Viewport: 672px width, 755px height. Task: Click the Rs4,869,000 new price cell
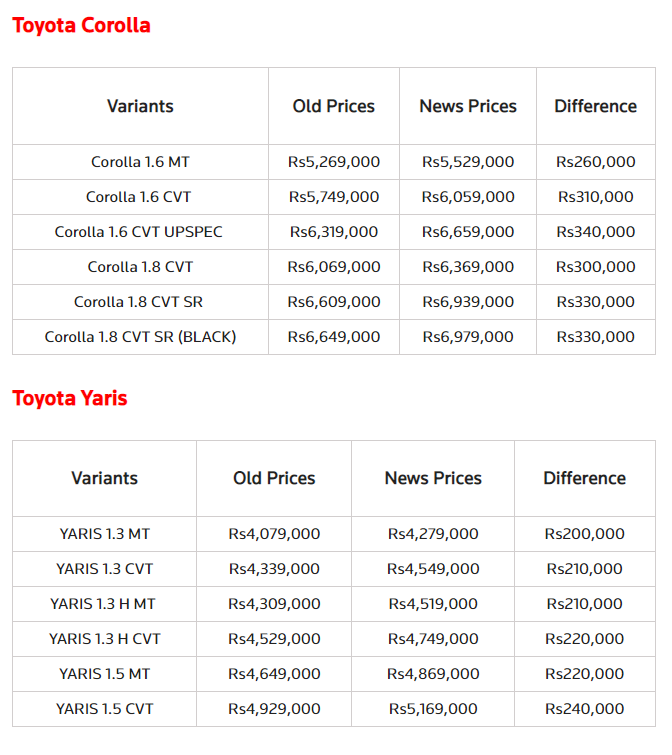point(433,674)
